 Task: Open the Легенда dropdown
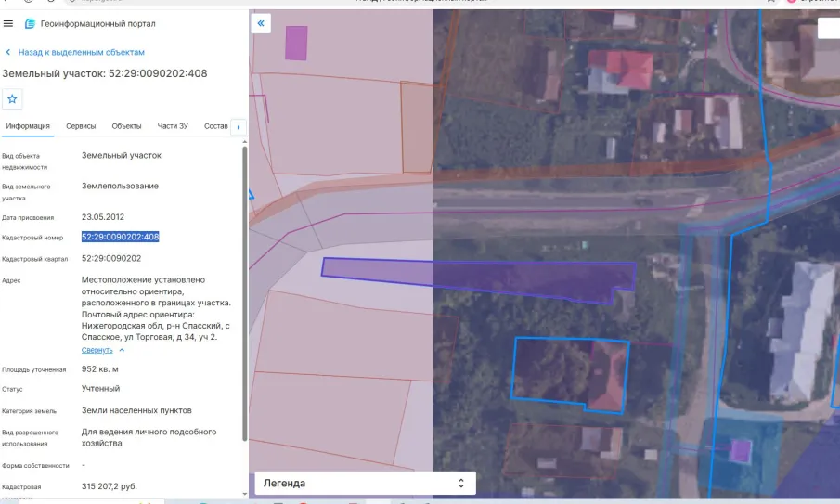[365, 483]
